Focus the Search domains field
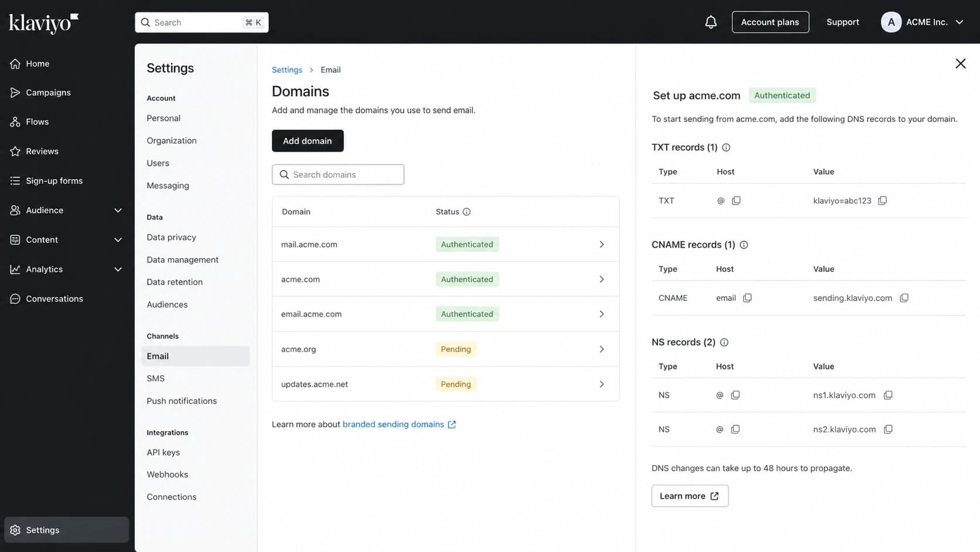Image resolution: width=980 pixels, height=552 pixels. 338,175
